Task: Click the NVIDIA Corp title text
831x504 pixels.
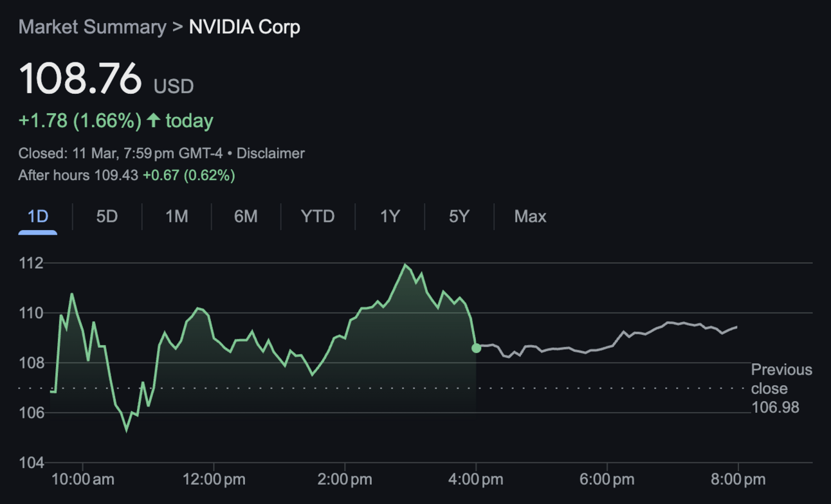Action: 244,27
